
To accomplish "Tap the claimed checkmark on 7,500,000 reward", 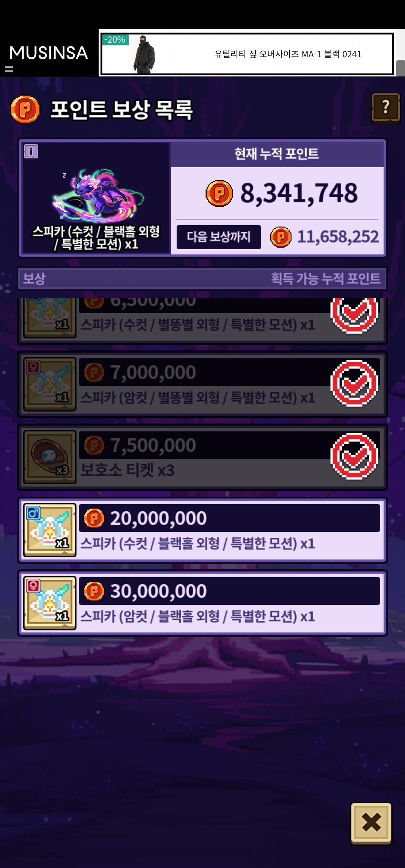I will (354, 456).
